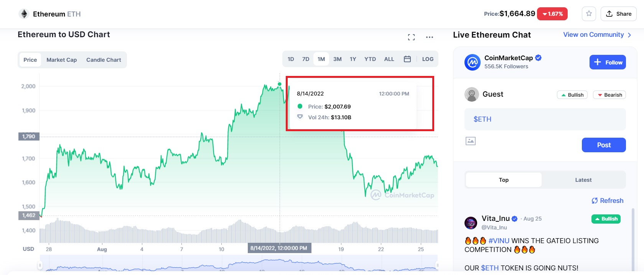
Task: Toggle LOG scale on chart
Action: 428,59
